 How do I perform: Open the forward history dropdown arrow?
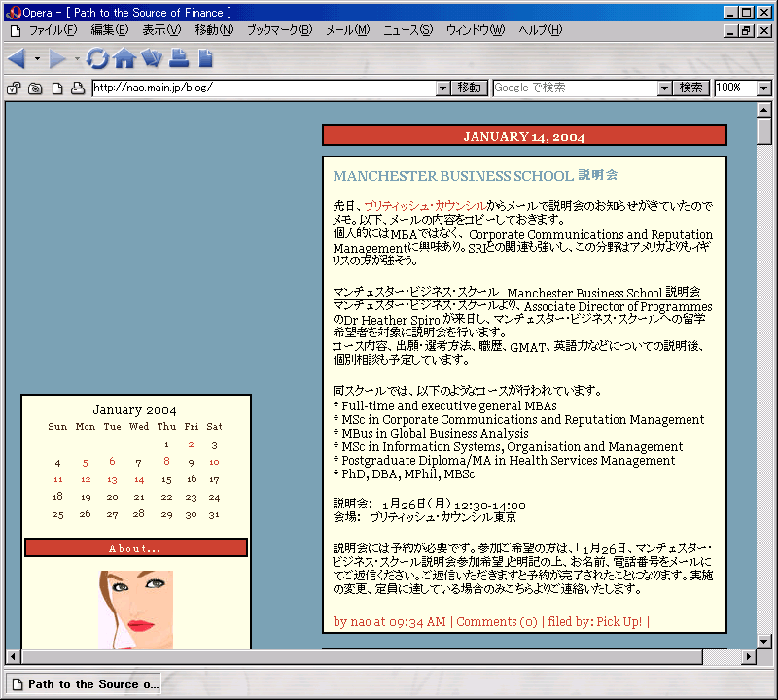77,59
